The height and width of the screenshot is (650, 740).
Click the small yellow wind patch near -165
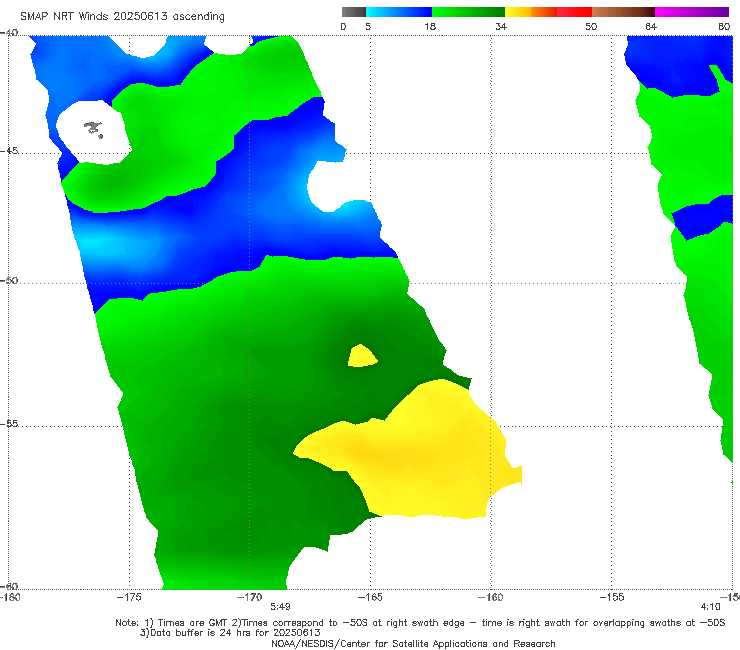[362, 356]
